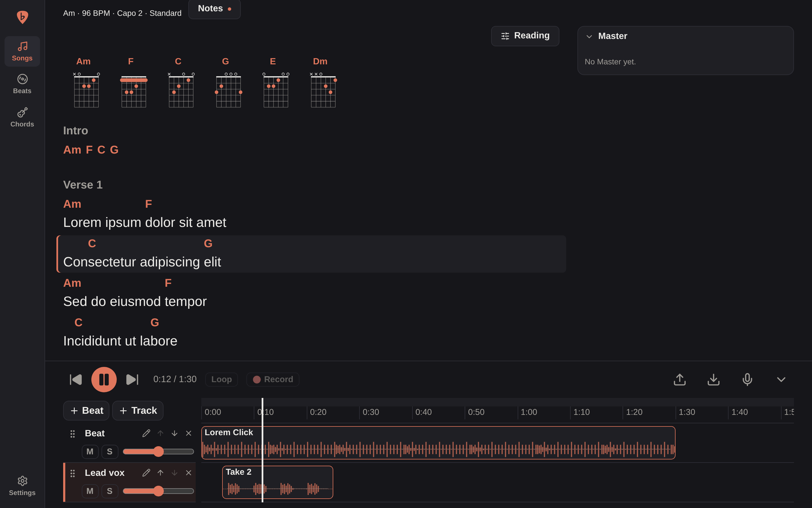Toggle the Record button

(273, 379)
